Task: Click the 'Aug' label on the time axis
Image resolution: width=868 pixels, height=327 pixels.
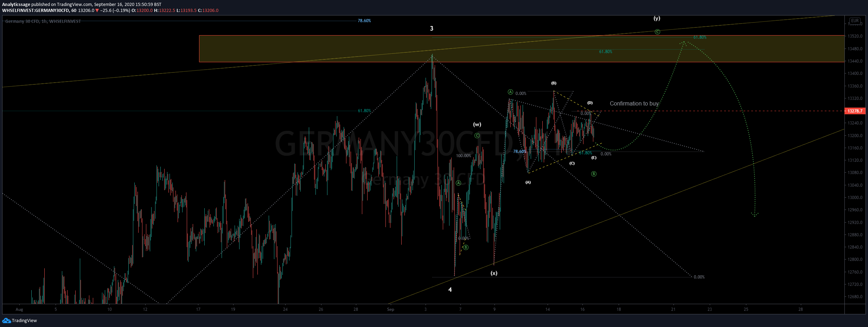Action: [19, 309]
